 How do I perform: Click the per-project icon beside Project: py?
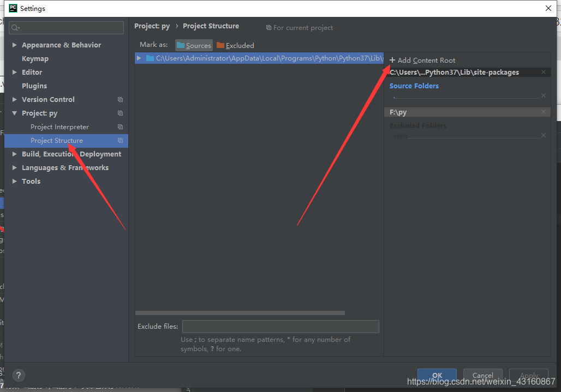pyautogui.click(x=120, y=113)
